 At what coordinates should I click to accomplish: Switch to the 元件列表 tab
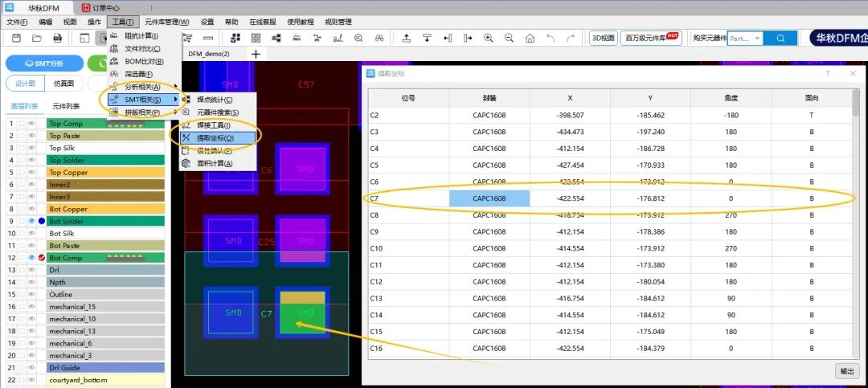(x=66, y=106)
